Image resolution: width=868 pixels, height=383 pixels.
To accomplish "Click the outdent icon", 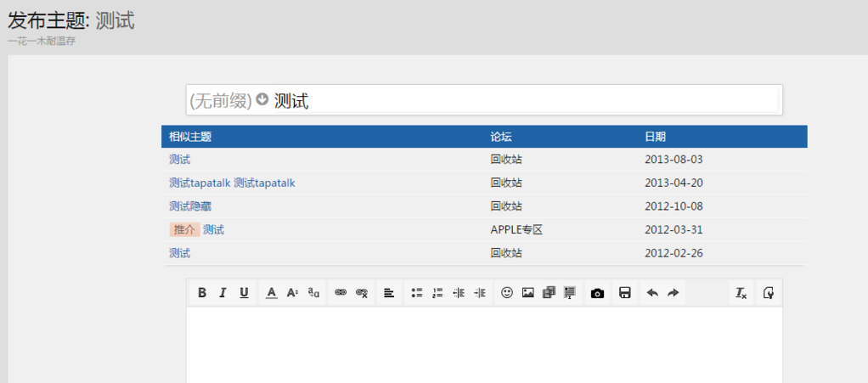I will coord(459,293).
